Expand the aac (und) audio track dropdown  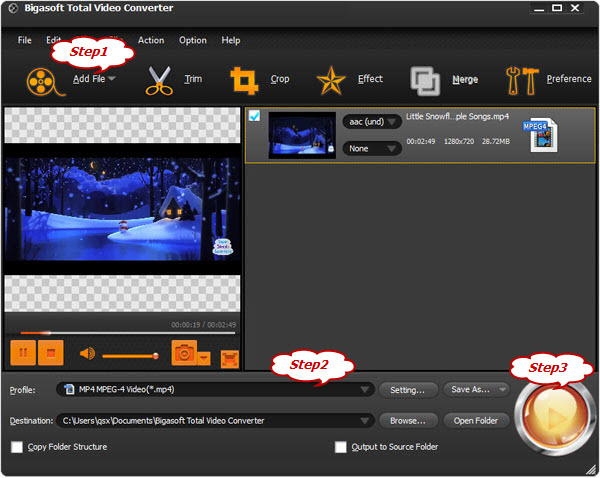(372, 122)
